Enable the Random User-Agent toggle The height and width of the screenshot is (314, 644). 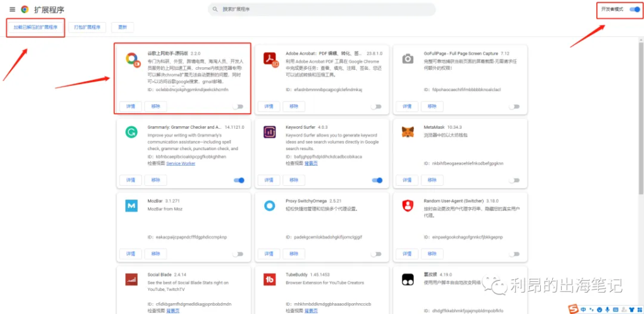point(514,254)
